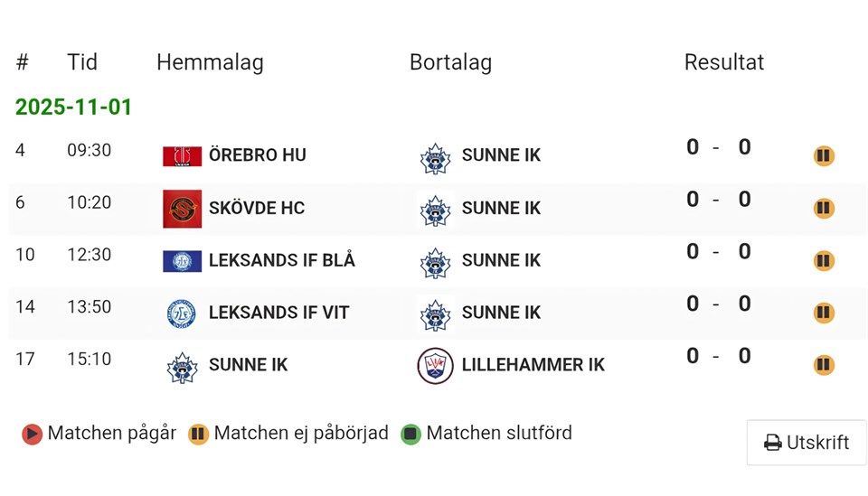Click the Leksands IF Blå logo

(182, 261)
